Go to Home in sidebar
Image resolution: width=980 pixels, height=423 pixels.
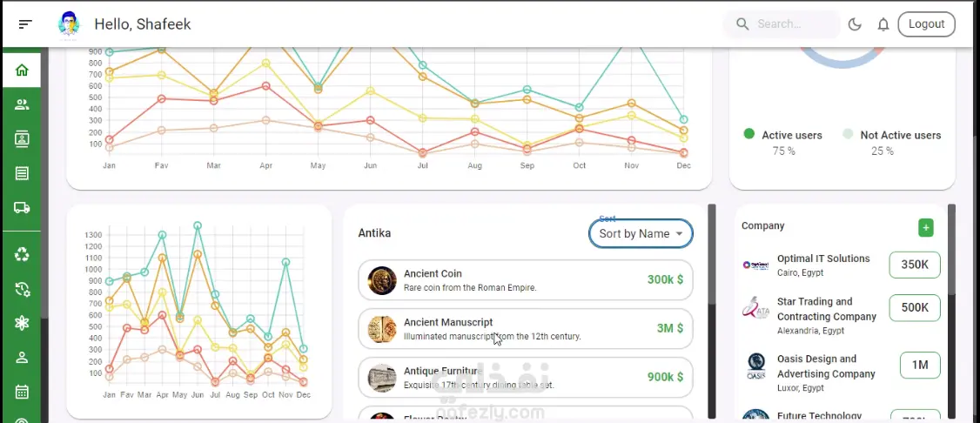pos(22,70)
